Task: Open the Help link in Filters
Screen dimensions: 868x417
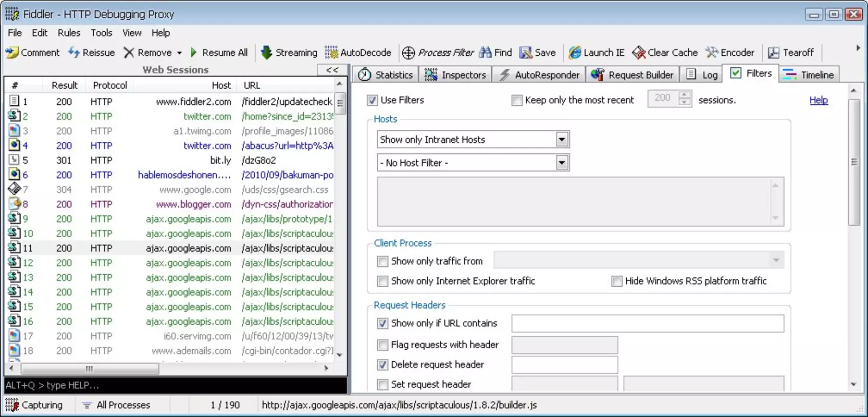Action: click(x=819, y=100)
